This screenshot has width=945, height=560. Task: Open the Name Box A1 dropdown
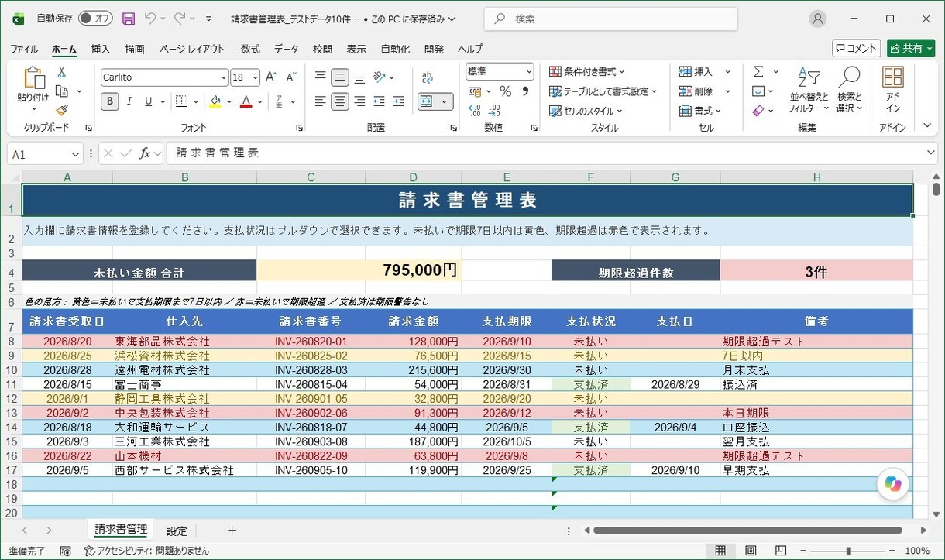point(76,154)
